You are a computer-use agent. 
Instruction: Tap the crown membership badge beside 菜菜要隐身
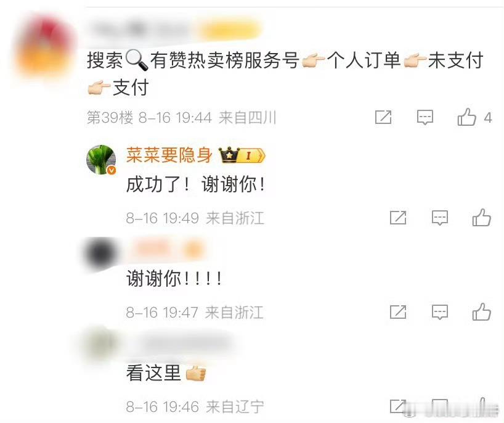pos(242,155)
